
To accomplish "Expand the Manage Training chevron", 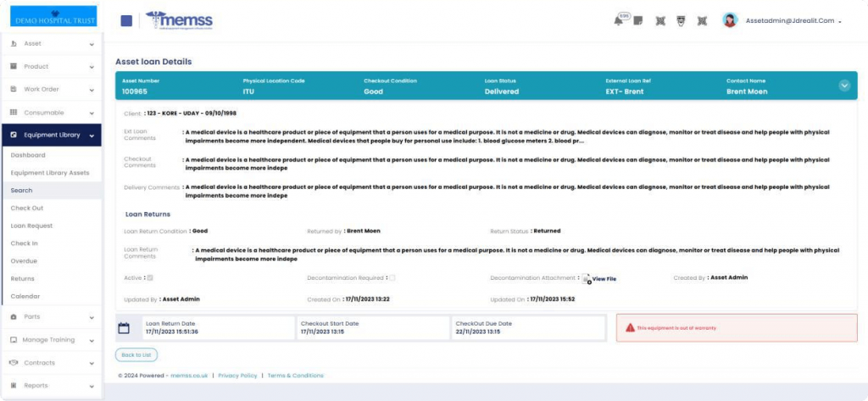I will (x=92, y=341).
